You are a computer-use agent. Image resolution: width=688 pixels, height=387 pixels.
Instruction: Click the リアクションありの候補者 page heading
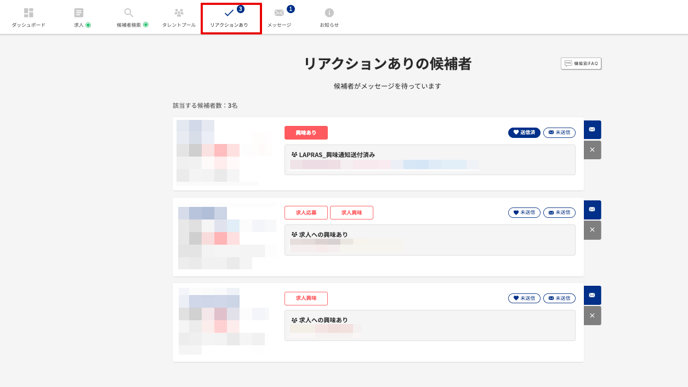[x=387, y=64]
